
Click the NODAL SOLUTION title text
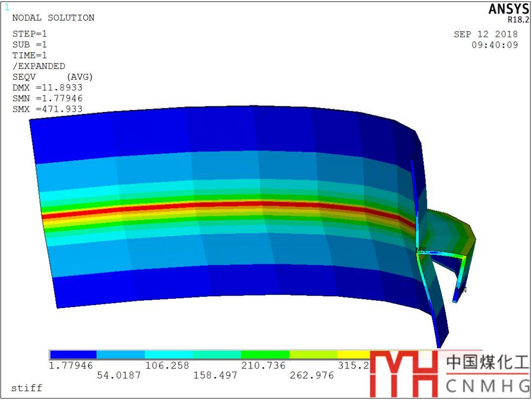(53, 18)
